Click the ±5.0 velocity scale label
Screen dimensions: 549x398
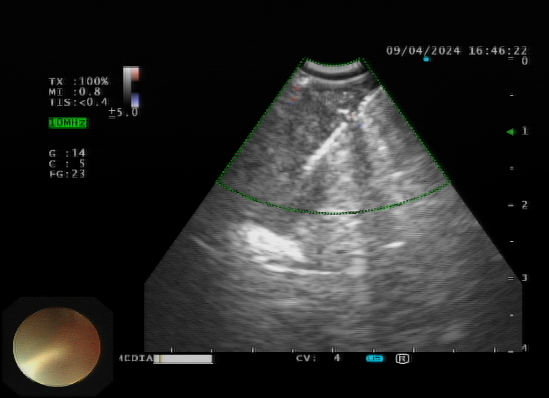[124, 113]
